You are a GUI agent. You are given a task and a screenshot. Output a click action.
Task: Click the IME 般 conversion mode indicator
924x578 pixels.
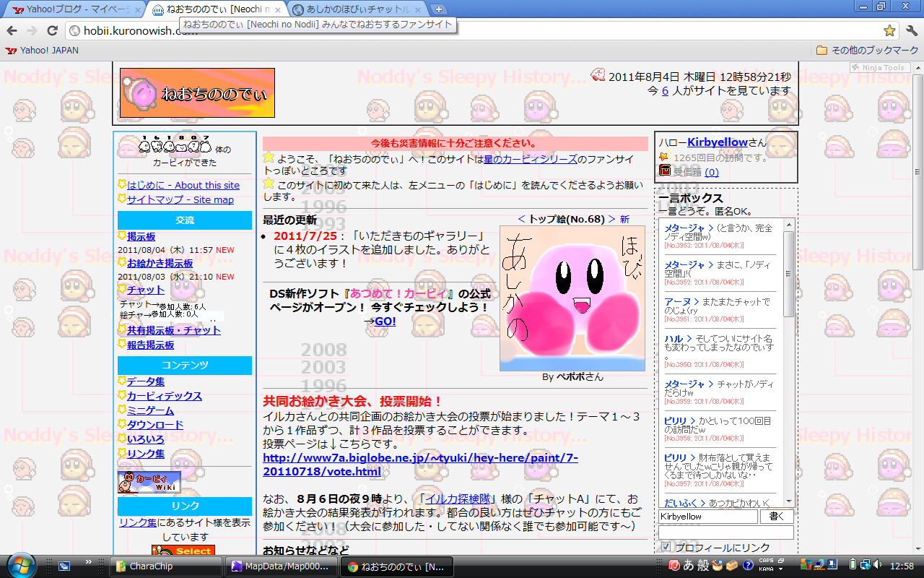702,565
